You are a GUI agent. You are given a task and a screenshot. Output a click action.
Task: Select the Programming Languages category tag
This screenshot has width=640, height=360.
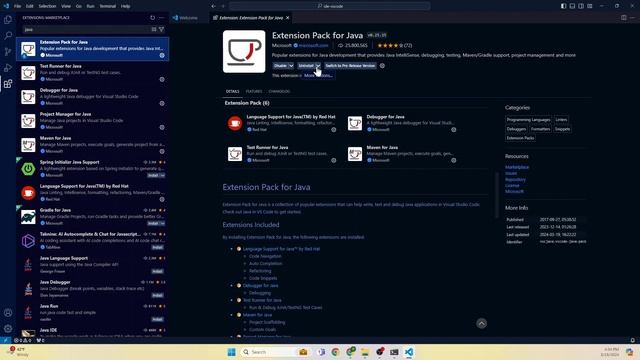[x=529, y=120]
